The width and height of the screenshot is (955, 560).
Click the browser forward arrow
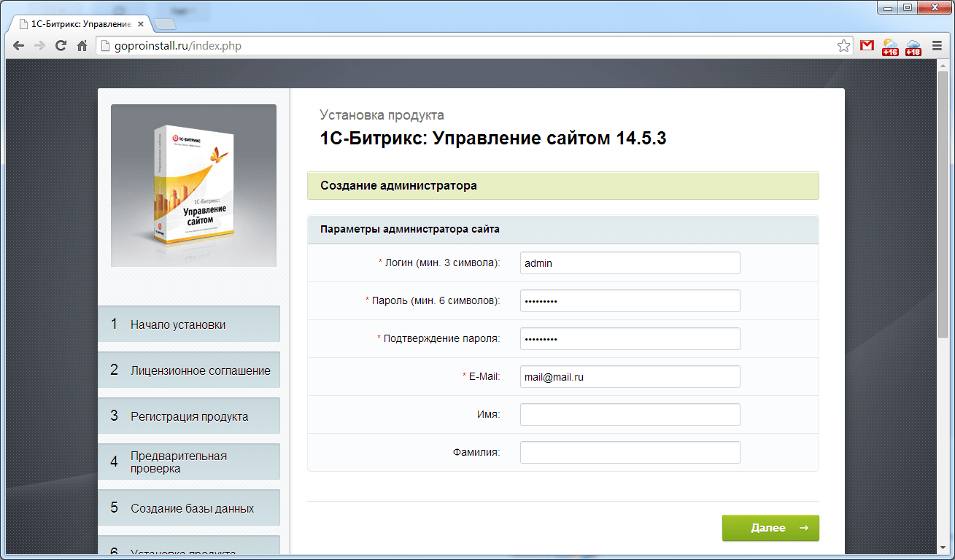click(39, 46)
